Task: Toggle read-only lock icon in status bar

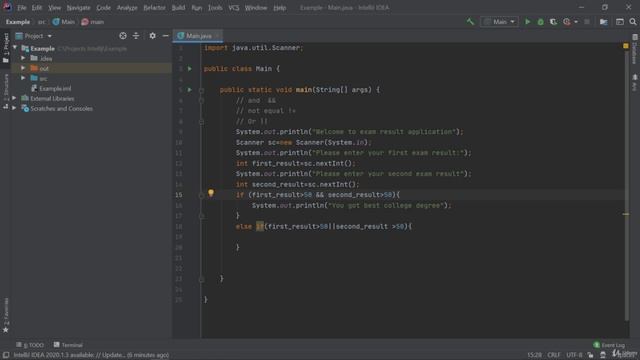Action: [x=590, y=355]
